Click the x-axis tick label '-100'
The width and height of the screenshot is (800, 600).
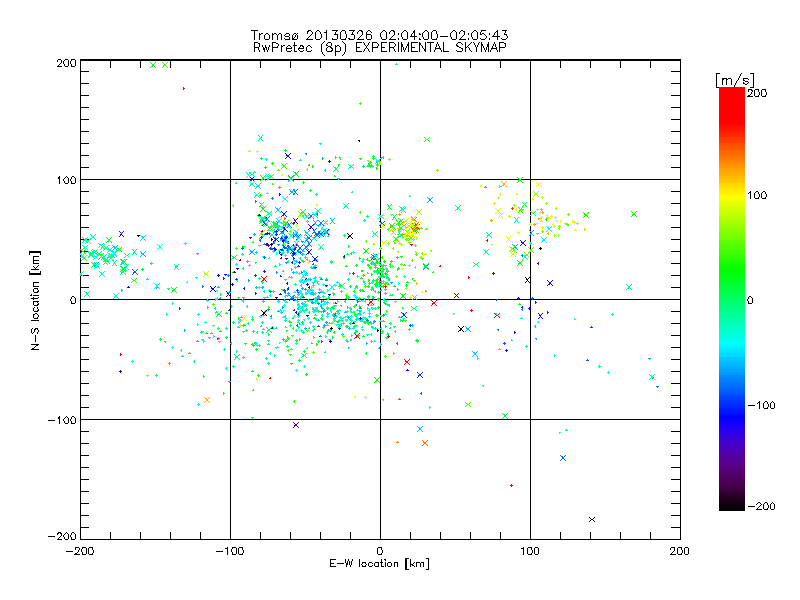click(230, 551)
